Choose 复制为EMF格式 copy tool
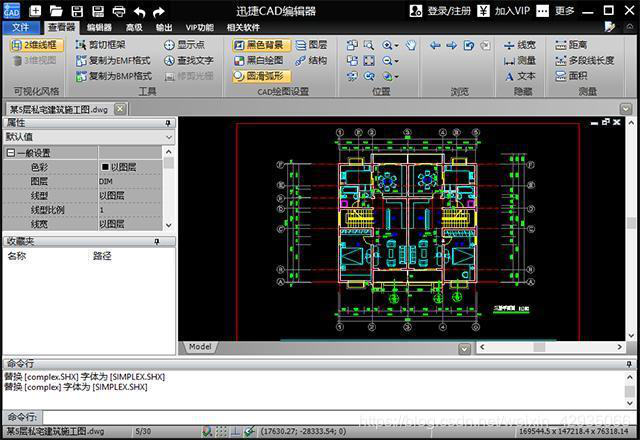This screenshot has height=440, width=640. coord(113,60)
